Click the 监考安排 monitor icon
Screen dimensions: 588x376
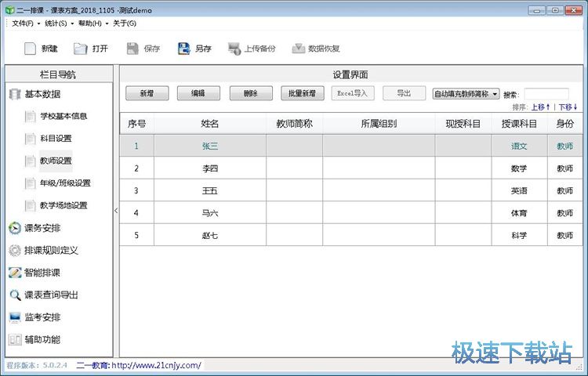coord(15,317)
